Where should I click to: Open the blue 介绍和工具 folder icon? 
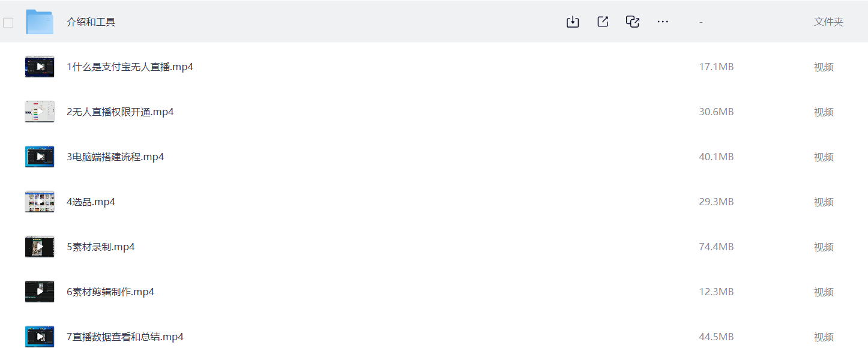[40, 22]
